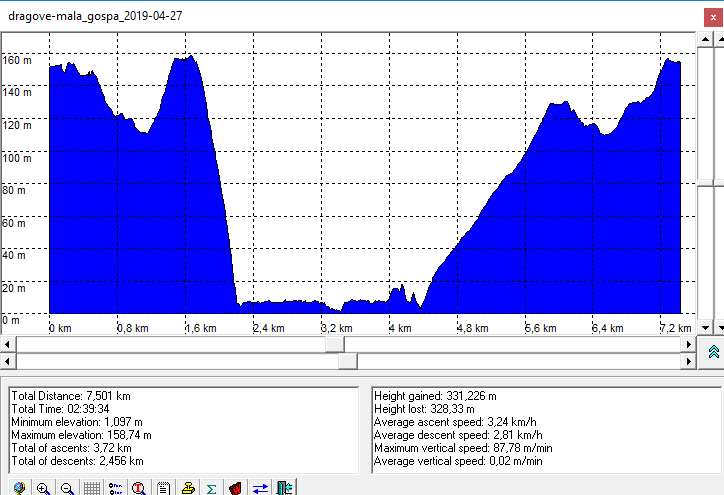Click right arrow of upper horizontal scrollbar
The image size is (724, 495).
pos(688,344)
